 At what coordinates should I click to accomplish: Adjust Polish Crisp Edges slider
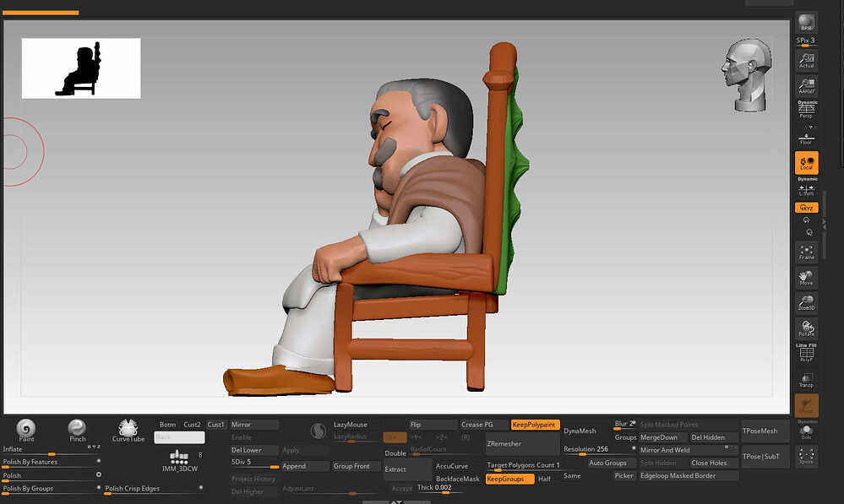pyautogui.click(x=154, y=490)
